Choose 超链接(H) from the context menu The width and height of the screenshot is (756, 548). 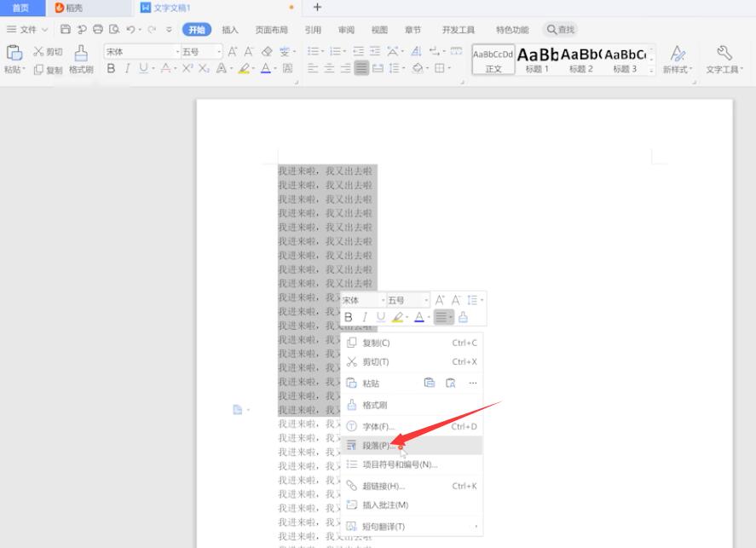[x=412, y=486]
